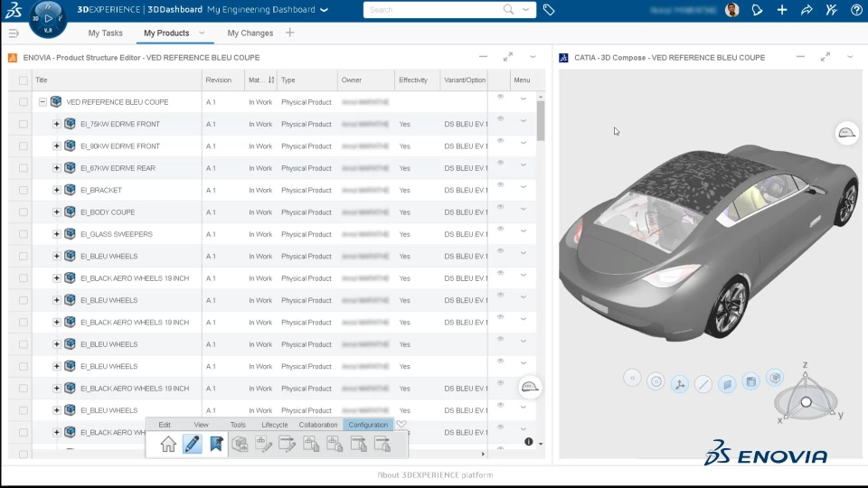Click the edit variant pencil icon
868x488 pixels.
click(x=263, y=444)
